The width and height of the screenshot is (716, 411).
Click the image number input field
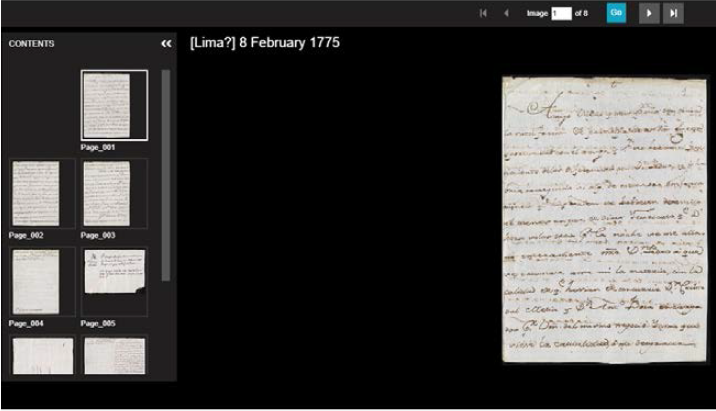[x=562, y=13]
